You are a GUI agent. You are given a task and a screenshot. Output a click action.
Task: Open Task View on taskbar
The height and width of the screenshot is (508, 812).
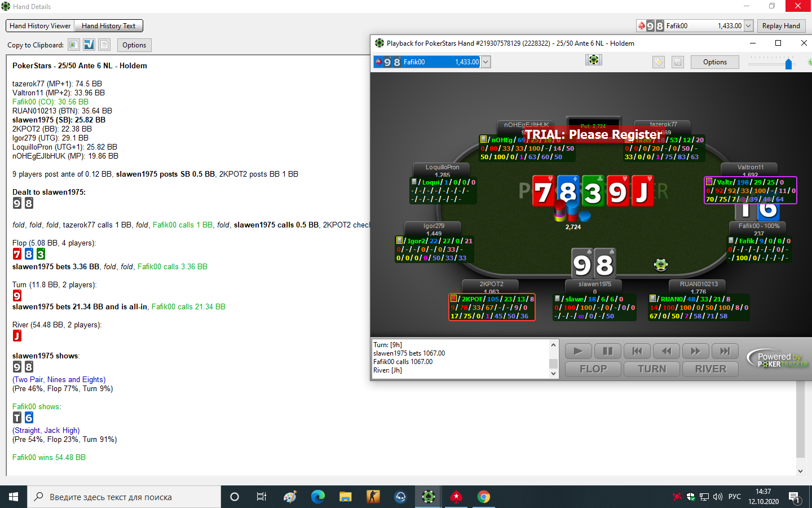click(x=262, y=497)
